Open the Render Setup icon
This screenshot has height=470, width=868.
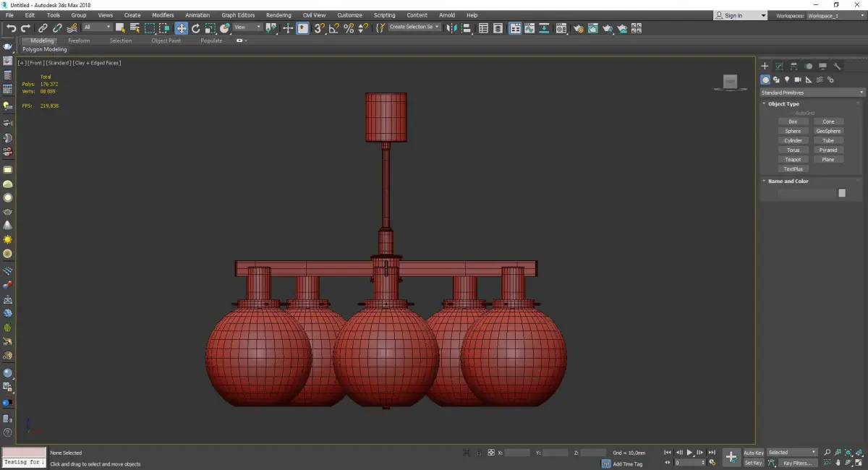click(578, 28)
